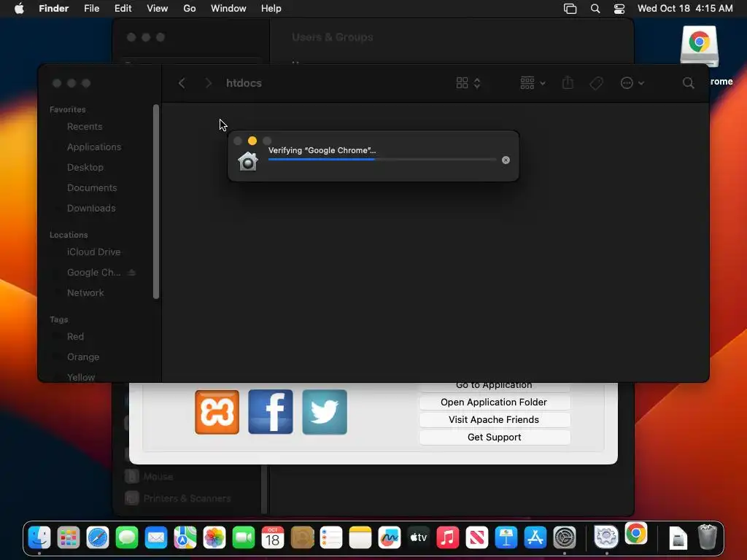Select Network in Finder sidebar

click(x=85, y=293)
